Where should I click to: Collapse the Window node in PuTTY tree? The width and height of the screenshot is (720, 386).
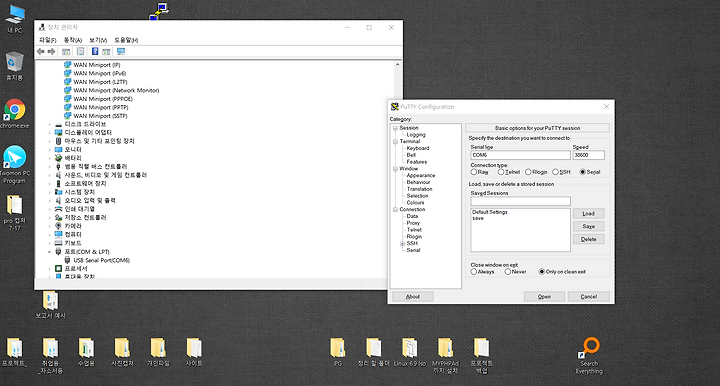tap(395, 169)
